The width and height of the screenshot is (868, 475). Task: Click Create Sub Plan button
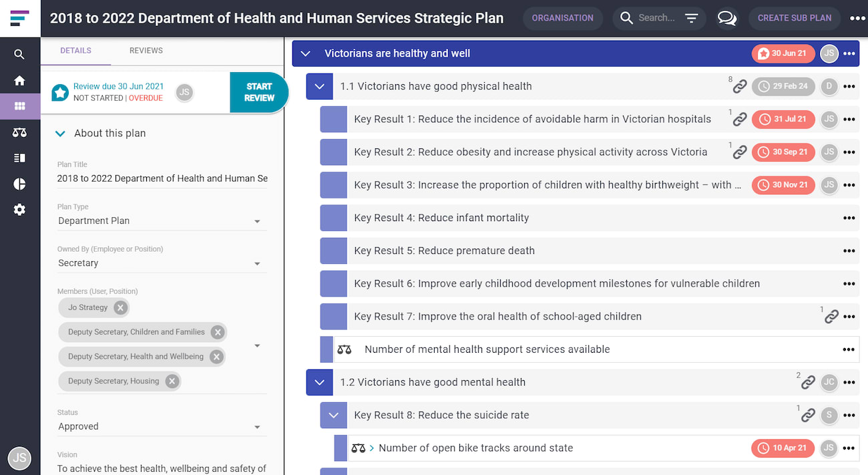click(x=795, y=18)
